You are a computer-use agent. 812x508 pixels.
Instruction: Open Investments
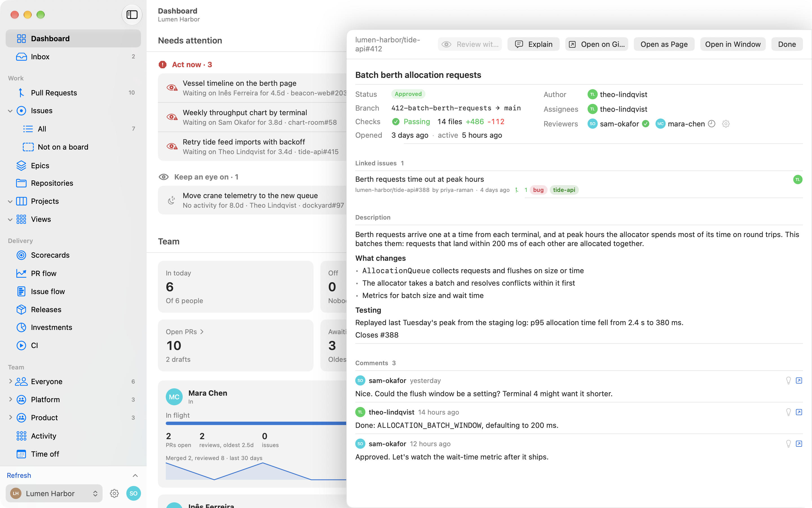[x=73, y=327]
